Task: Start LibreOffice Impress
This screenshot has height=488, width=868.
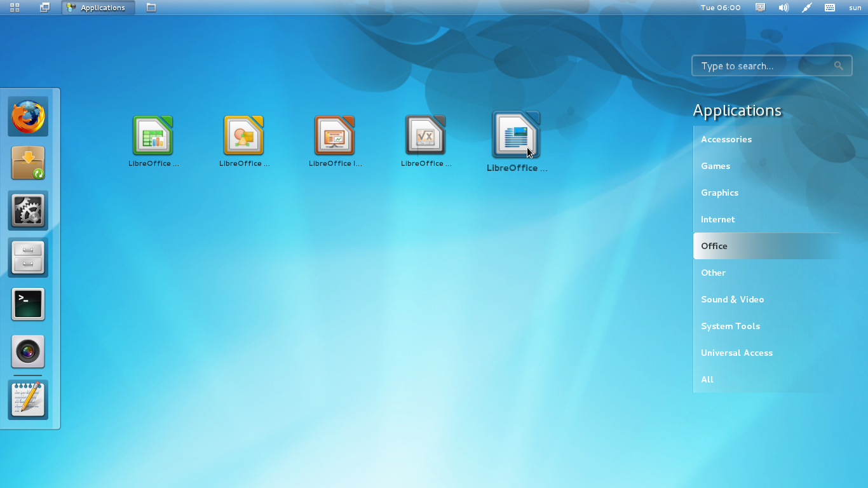Action: click(x=334, y=135)
